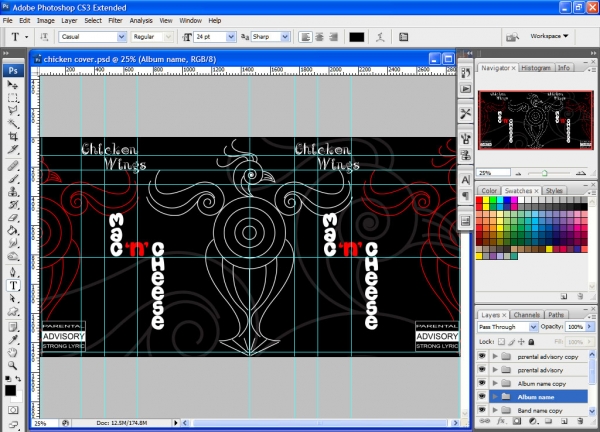Click the foreground color swatch
This screenshot has width=600, height=432.
pos(10,390)
